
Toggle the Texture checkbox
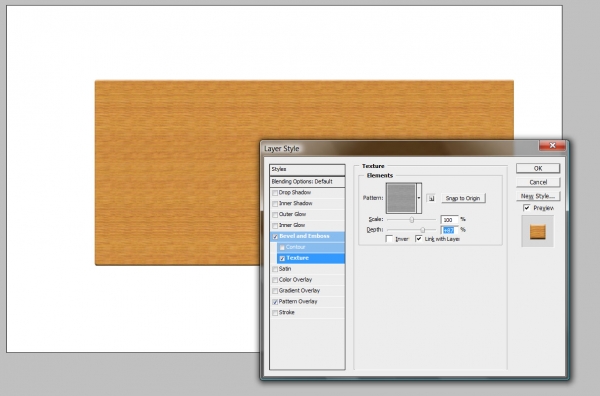[282, 258]
